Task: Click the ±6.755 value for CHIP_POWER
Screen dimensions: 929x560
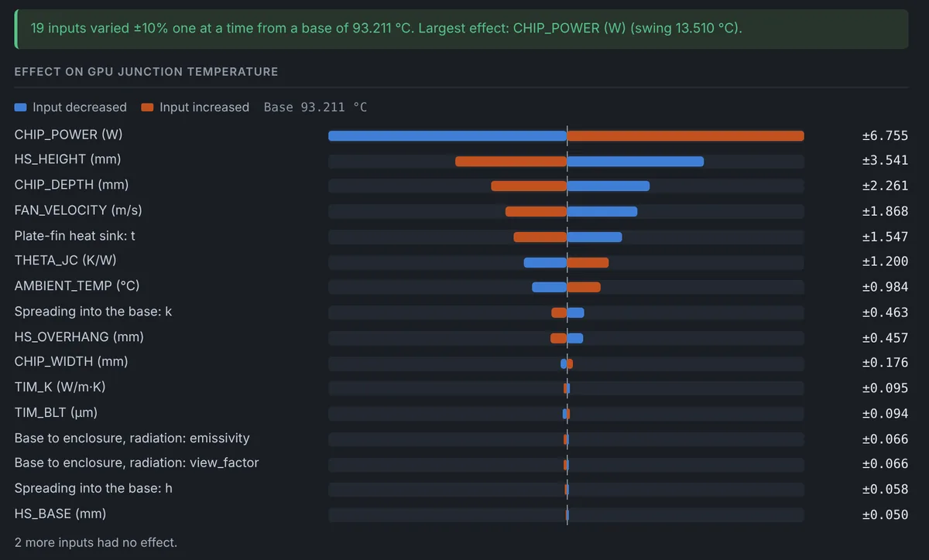Action: [885, 135]
